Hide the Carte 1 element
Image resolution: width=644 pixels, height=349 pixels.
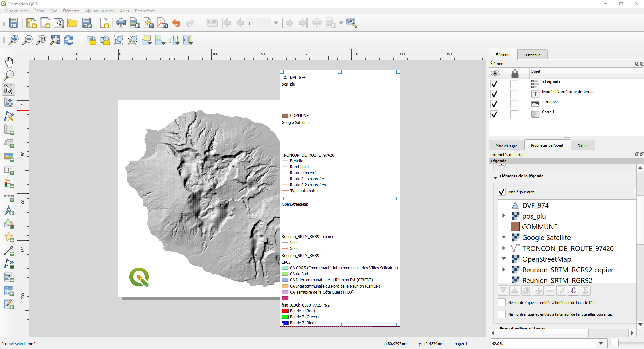(494, 114)
